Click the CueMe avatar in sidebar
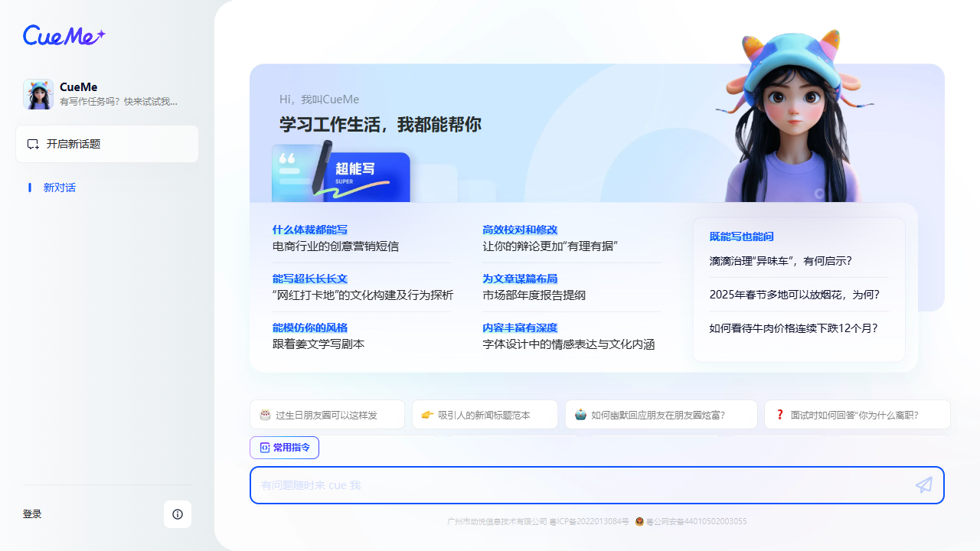980x551 pixels. (x=38, y=94)
